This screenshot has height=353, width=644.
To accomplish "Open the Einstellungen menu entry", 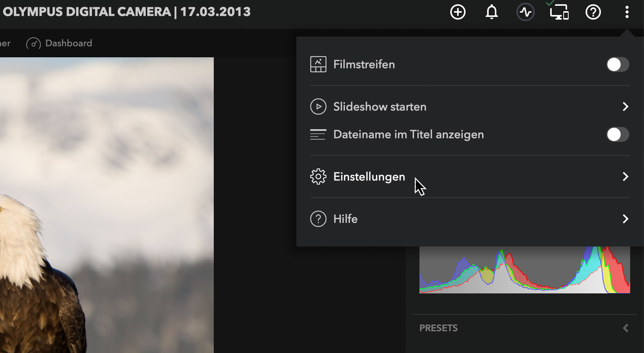I will 470,176.
